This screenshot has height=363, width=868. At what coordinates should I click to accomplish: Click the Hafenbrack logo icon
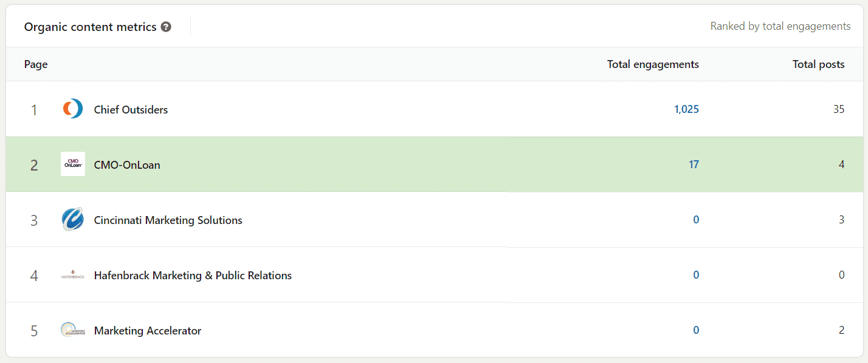[73, 275]
